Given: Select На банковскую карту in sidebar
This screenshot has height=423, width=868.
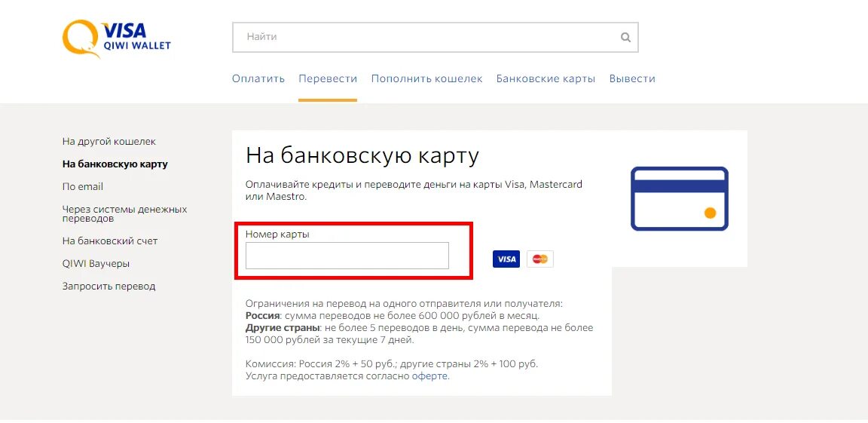Looking at the screenshot, I should (115, 164).
